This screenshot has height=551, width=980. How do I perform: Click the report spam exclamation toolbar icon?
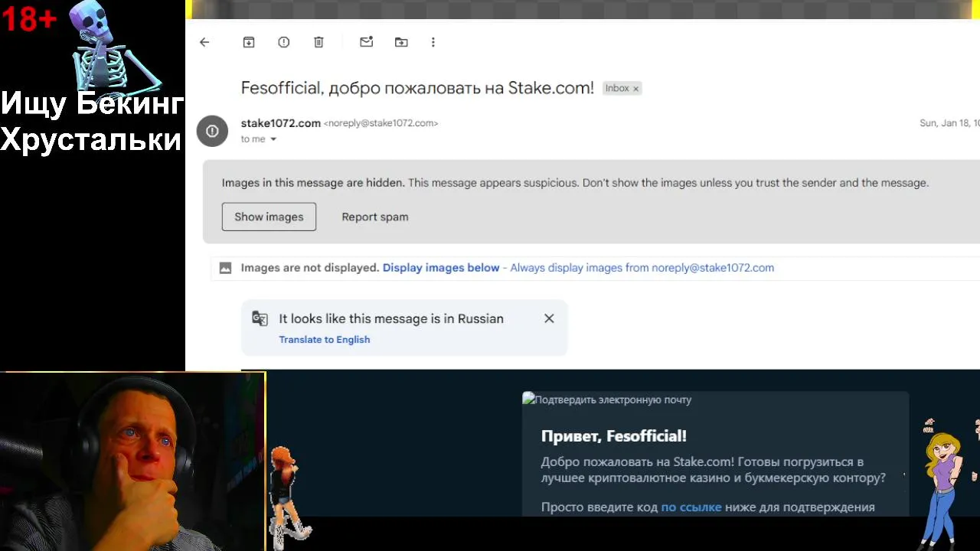(284, 42)
